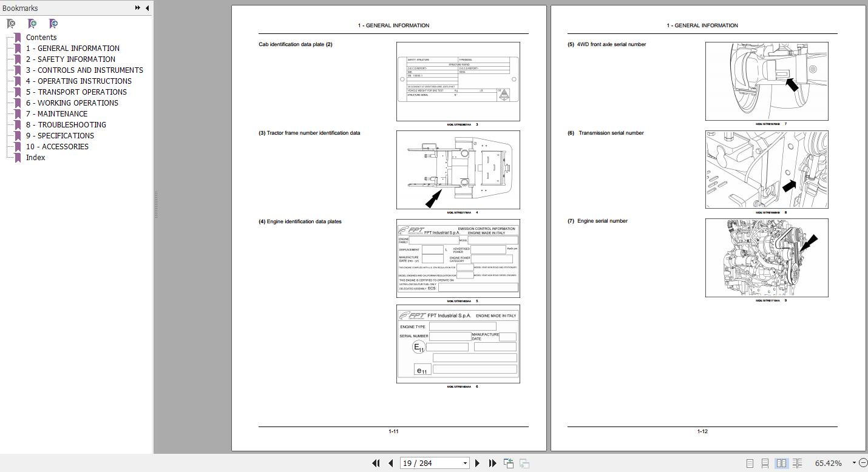868x472 pixels.
Task: Collapse the Bookmarks panel with the arrow
Action: tap(147, 8)
